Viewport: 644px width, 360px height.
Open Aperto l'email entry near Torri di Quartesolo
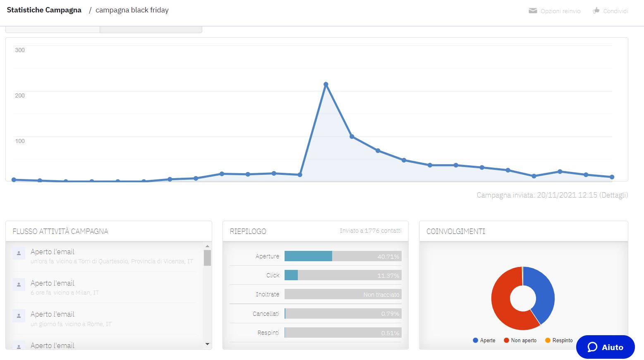click(x=53, y=252)
